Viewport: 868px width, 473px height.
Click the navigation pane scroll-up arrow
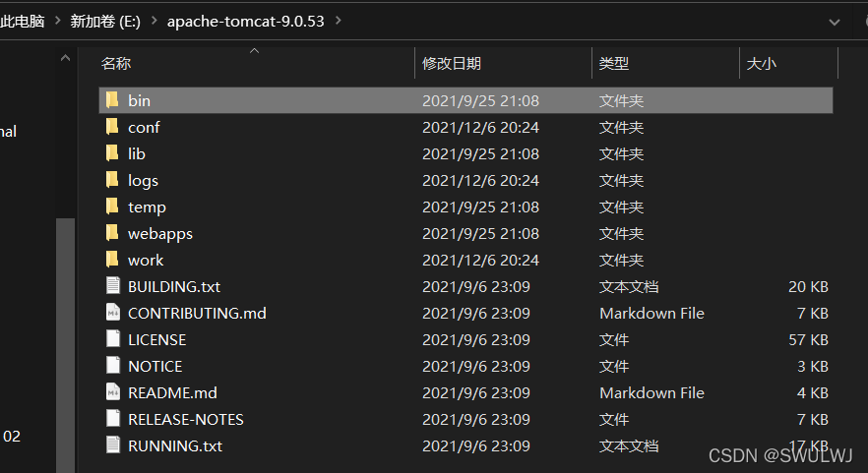[x=65, y=58]
